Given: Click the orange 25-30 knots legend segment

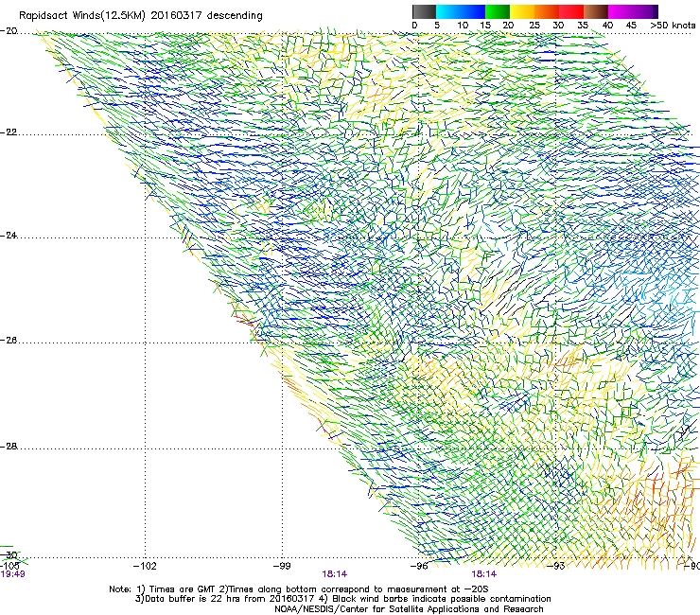Looking at the screenshot, I should click(x=547, y=11).
